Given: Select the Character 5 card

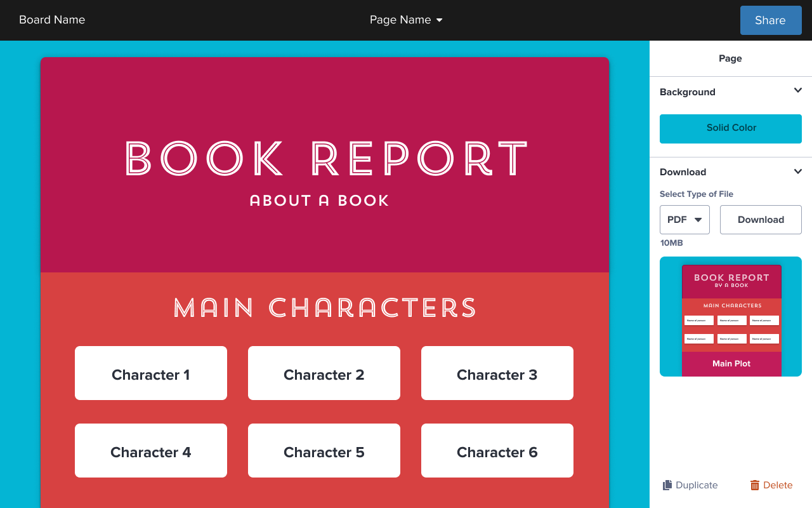Looking at the screenshot, I should (x=324, y=451).
